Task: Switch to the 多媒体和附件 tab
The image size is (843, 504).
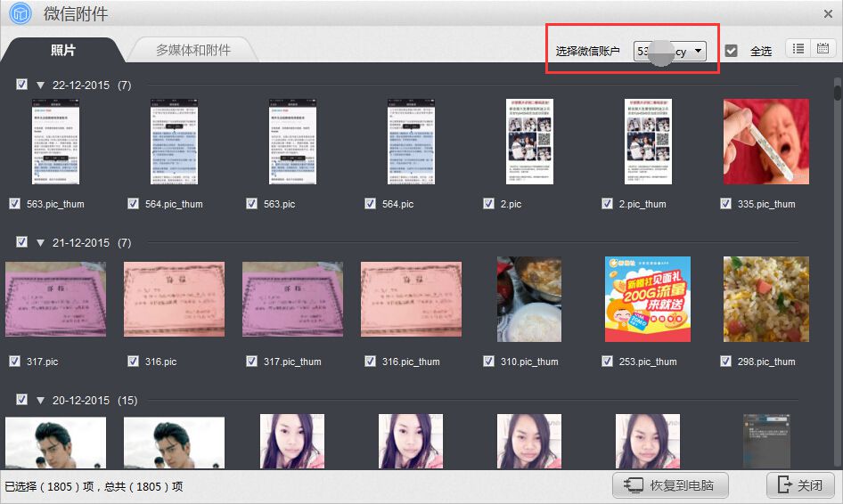Action: tap(193, 50)
